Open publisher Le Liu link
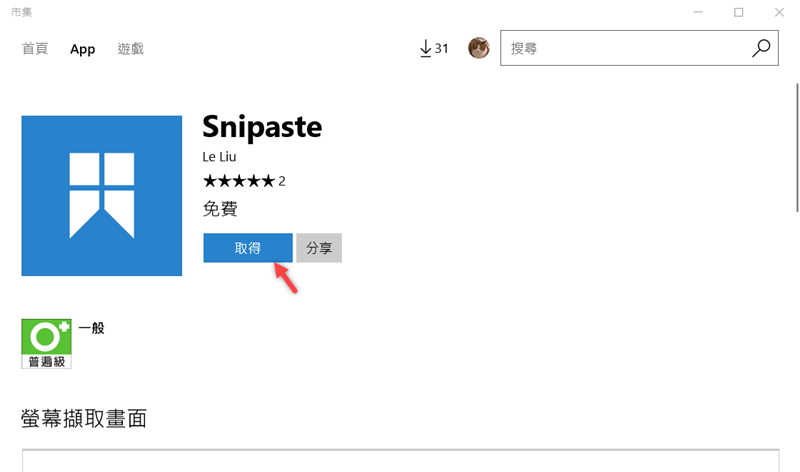This screenshot has width=800, height=472. pyautogui.click(x=219, y=157)
